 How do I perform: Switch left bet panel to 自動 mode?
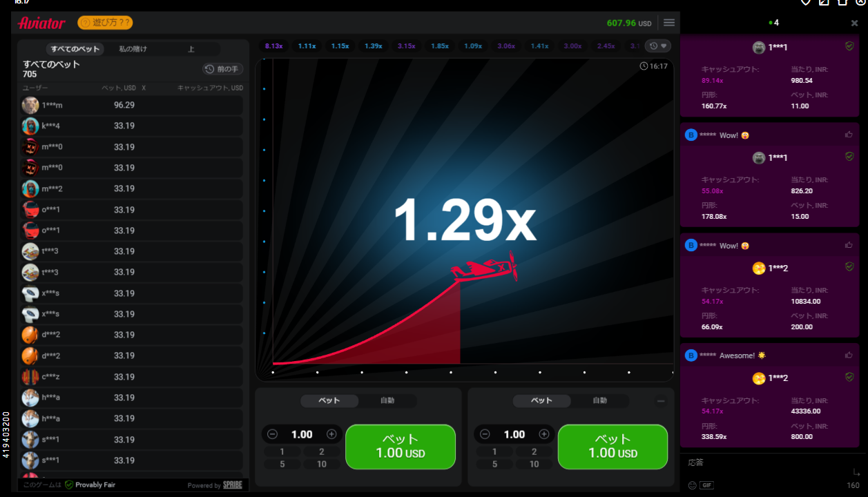(387, 400)
